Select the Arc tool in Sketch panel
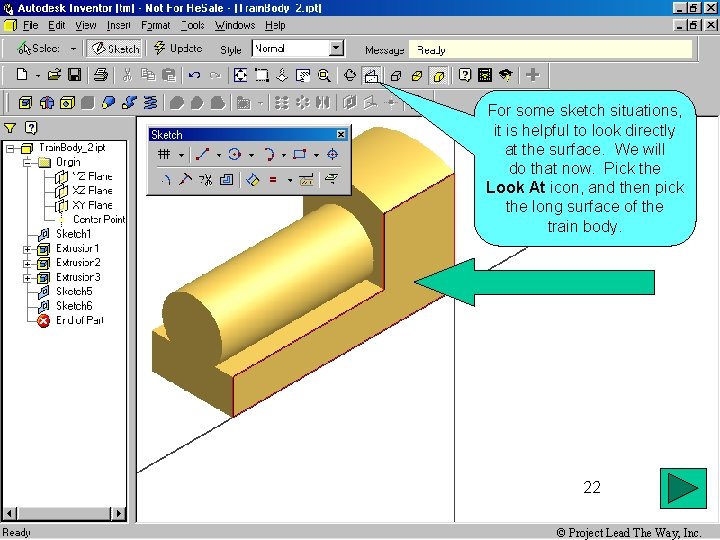The height and width of the screenshot is (540, 720). (269, 154)
